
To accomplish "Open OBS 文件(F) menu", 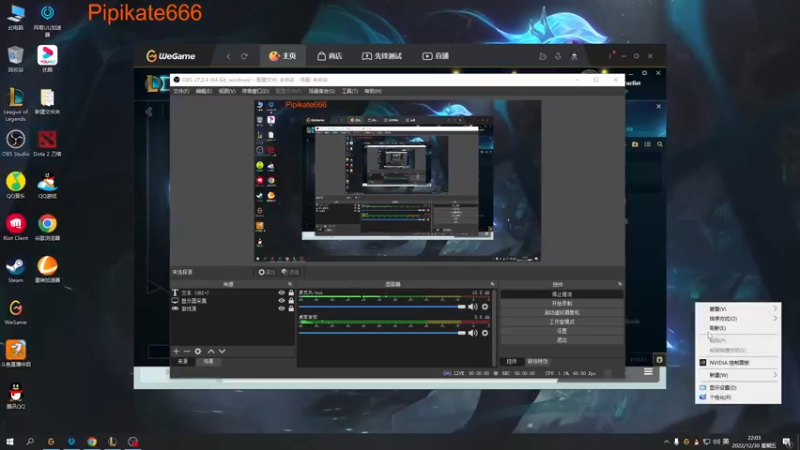I will pyautogui.click(x=181, y=91).
